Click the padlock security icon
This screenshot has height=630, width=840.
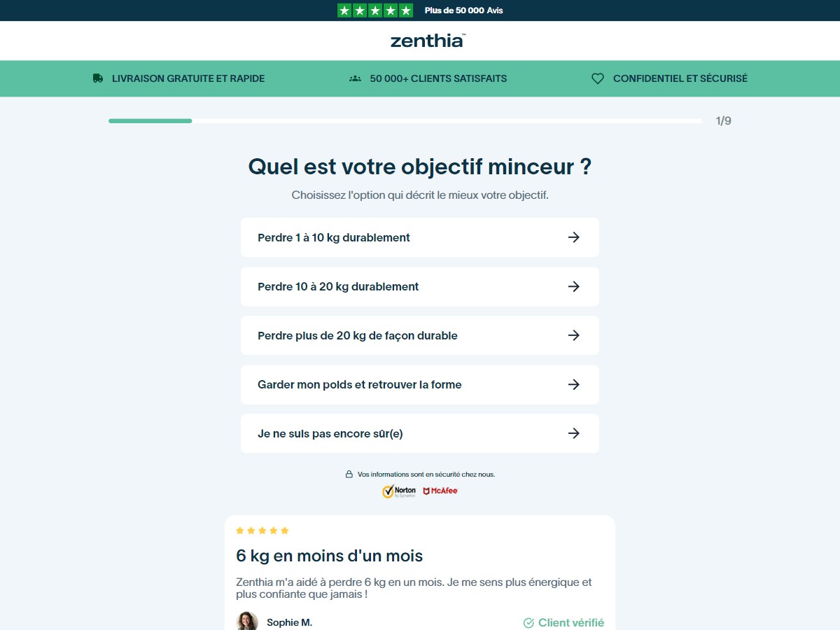tap(349, 474)
